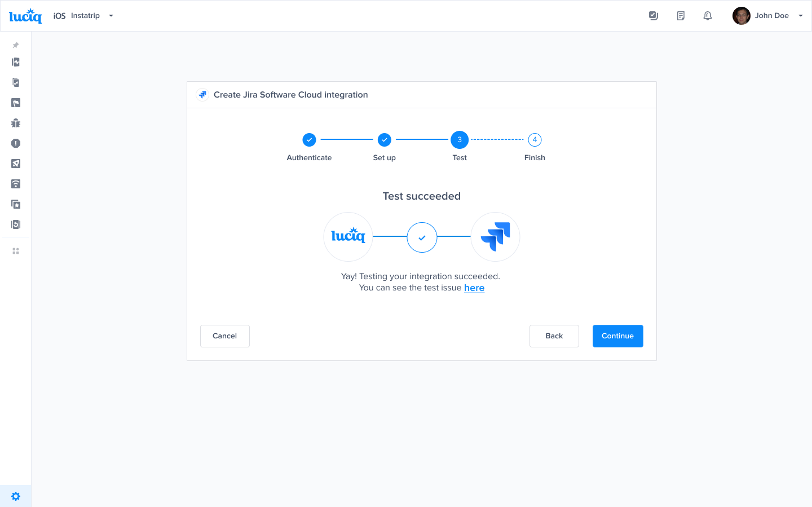Open the apps grid icon in the sidebar

click(x=16, y=250)
